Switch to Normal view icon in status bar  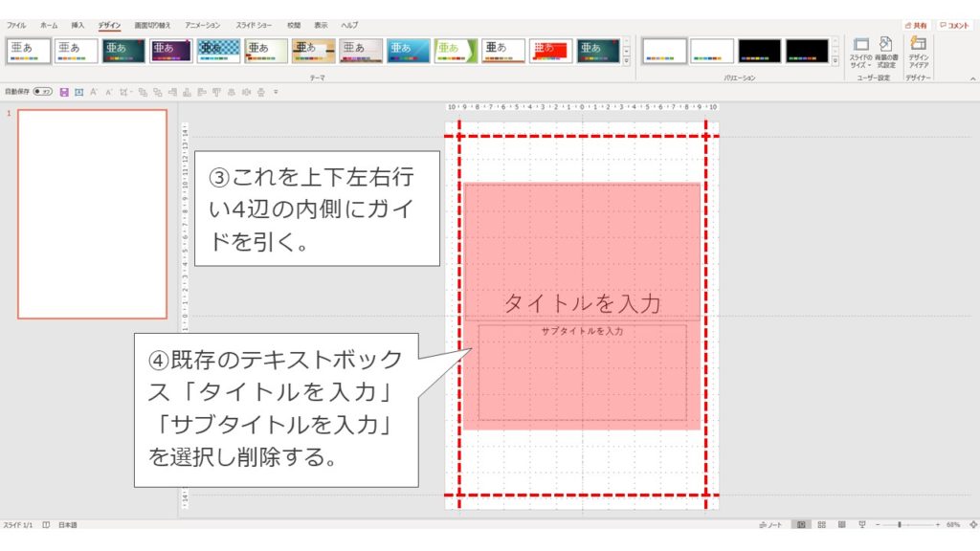click(801, 525)
